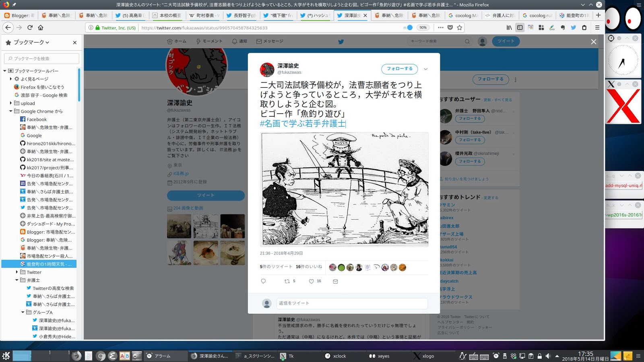Toggle the sidebar view icon in toolbar
This screenshot has width=644, height=362.
click(x=520, y=27)
